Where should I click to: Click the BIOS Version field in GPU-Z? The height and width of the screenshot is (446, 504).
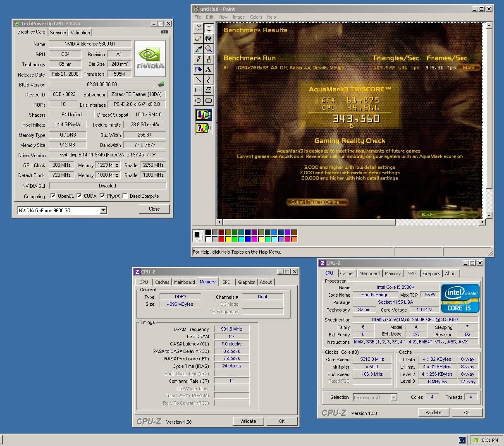pyautogui.click(x=102, y=84)
